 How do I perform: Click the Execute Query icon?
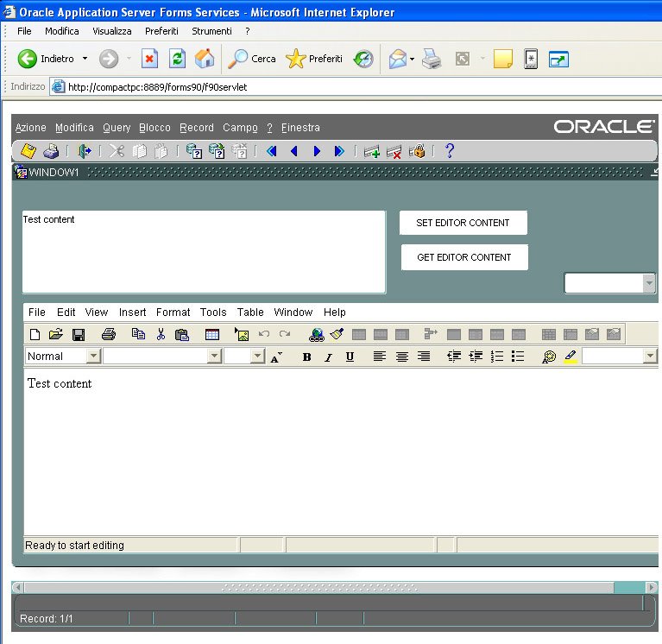217,151
